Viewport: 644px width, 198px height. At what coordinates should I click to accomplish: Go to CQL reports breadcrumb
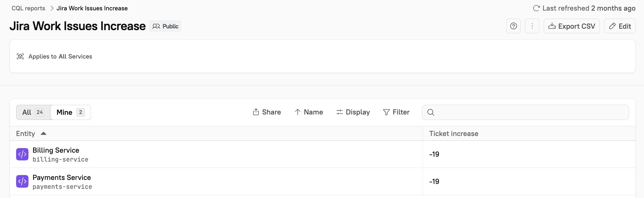click(28, 8)
